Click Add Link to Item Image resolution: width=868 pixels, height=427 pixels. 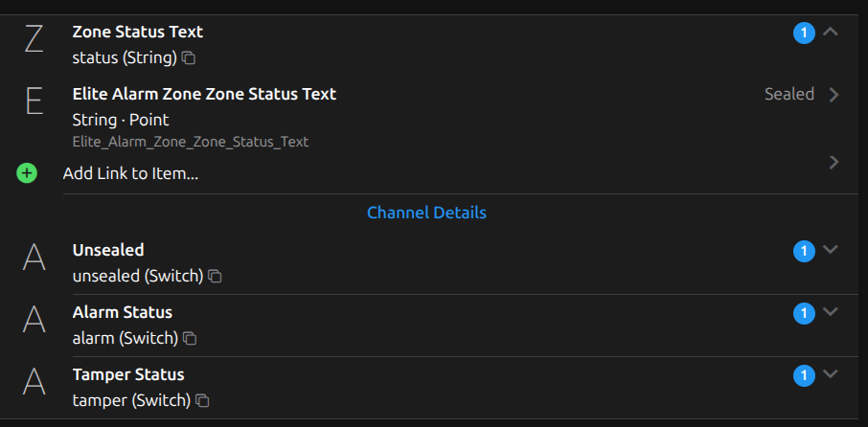click(130, 173)
